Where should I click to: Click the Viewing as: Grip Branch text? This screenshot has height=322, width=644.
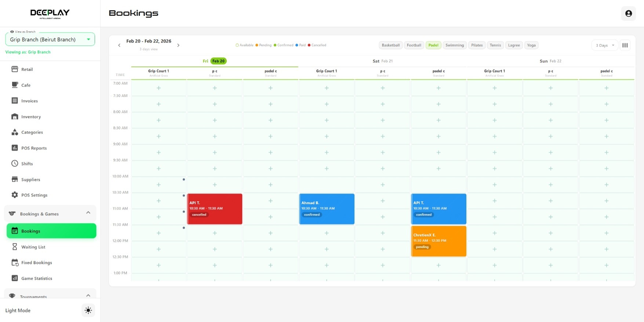28,52
